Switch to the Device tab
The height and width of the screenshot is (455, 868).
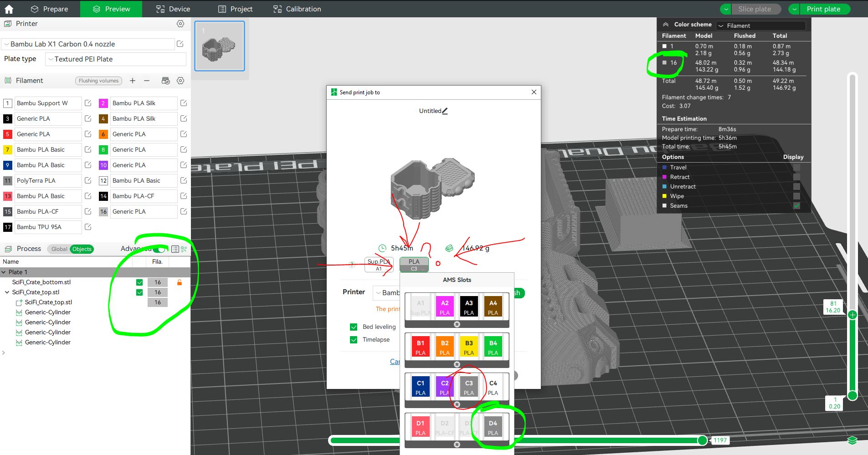point(172,9)
